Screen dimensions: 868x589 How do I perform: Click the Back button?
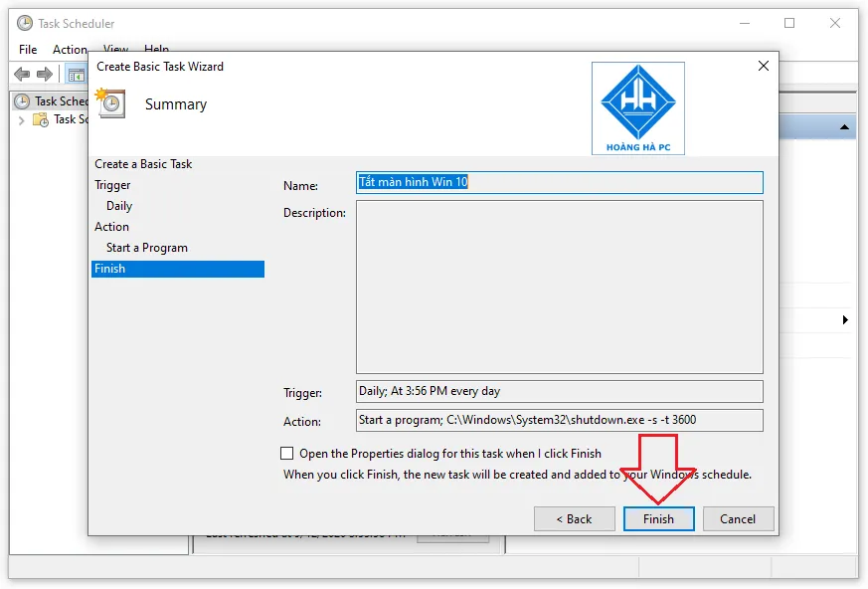pos(573,518)
